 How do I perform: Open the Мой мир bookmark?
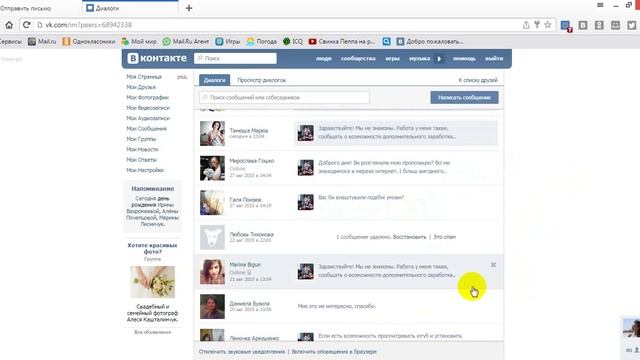pyautogui.click(x=139, y=41)
